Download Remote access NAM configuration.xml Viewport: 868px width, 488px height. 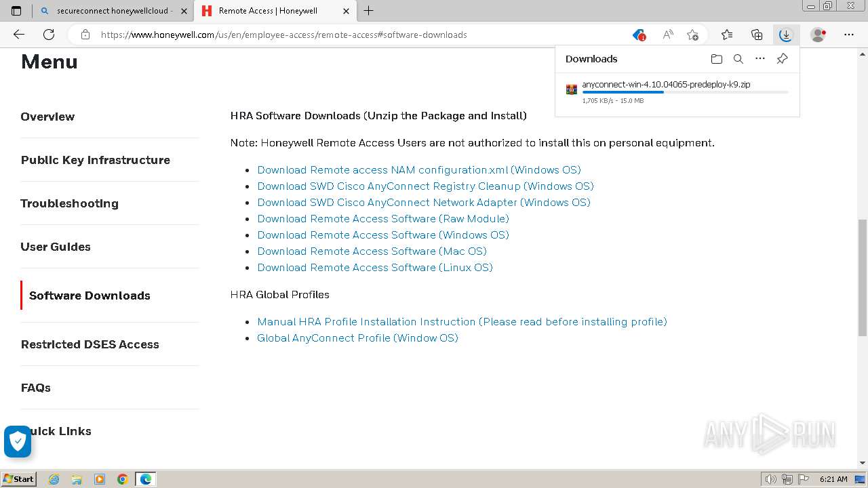tap(419, 170)
